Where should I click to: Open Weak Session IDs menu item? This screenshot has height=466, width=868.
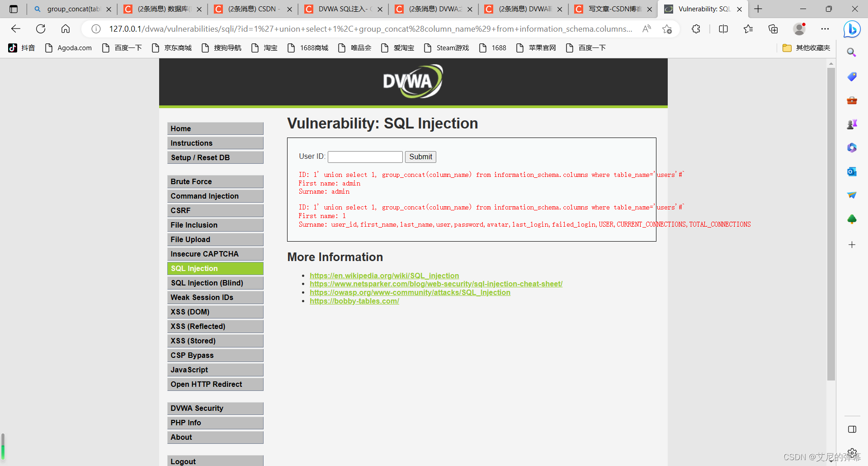click(x=215, y=297)
